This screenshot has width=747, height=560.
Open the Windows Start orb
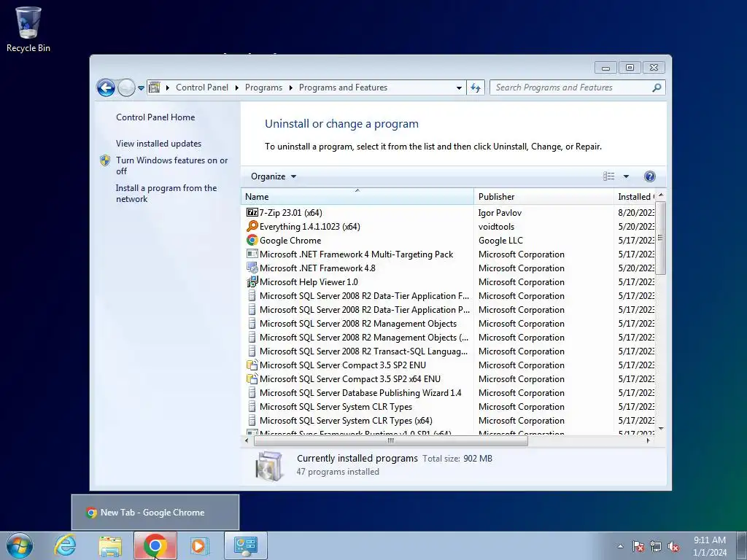pyautogui.click(x=20, y=545)
